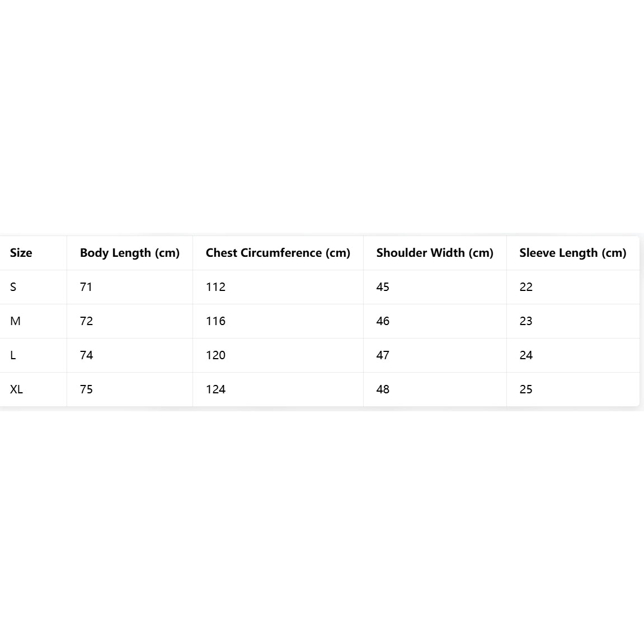Select the XL size row label
This screenshot has width=644, height=644.
(x=17, y=389)
